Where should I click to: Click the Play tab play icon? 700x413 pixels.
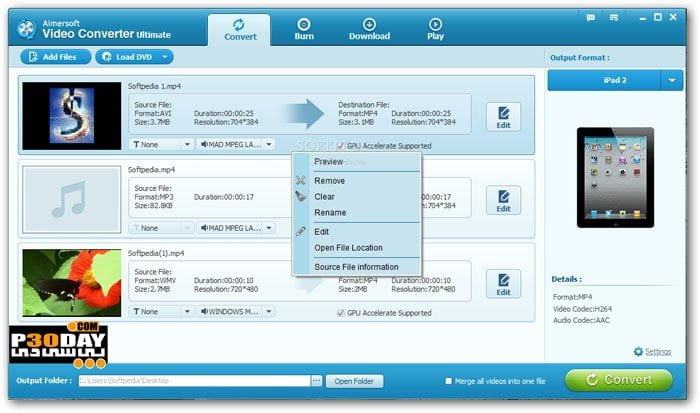coord(435,24)
